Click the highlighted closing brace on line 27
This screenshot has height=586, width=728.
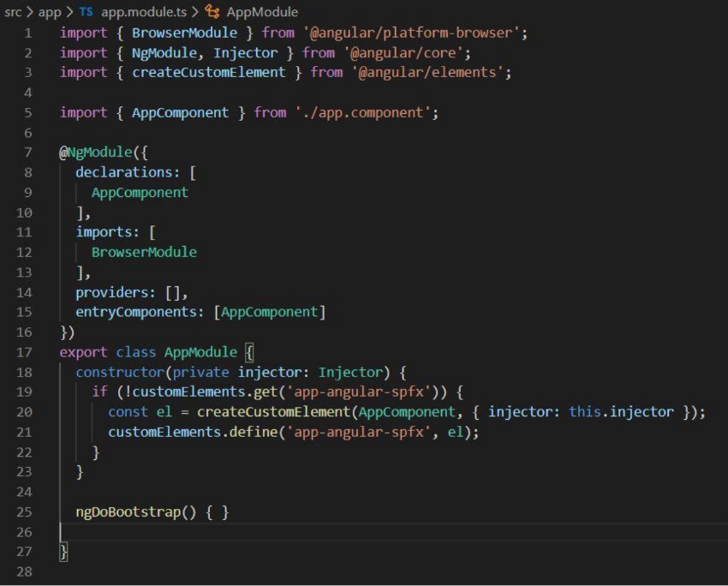click(63, 552)
